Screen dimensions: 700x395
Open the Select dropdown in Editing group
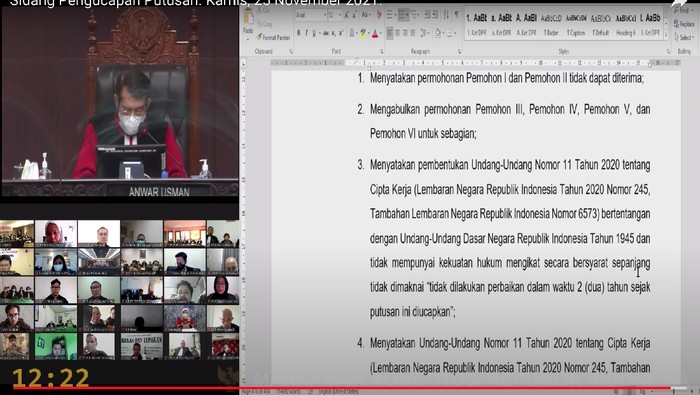tap(684, 37)
